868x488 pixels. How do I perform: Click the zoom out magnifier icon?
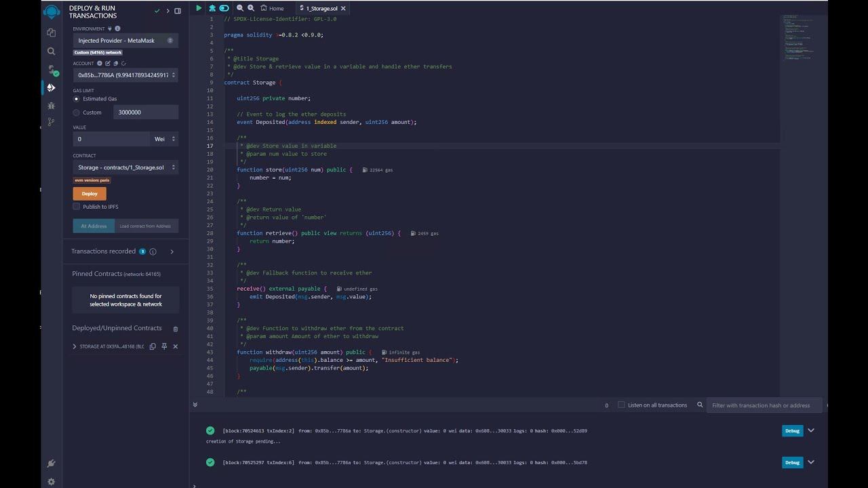(239, 8)
